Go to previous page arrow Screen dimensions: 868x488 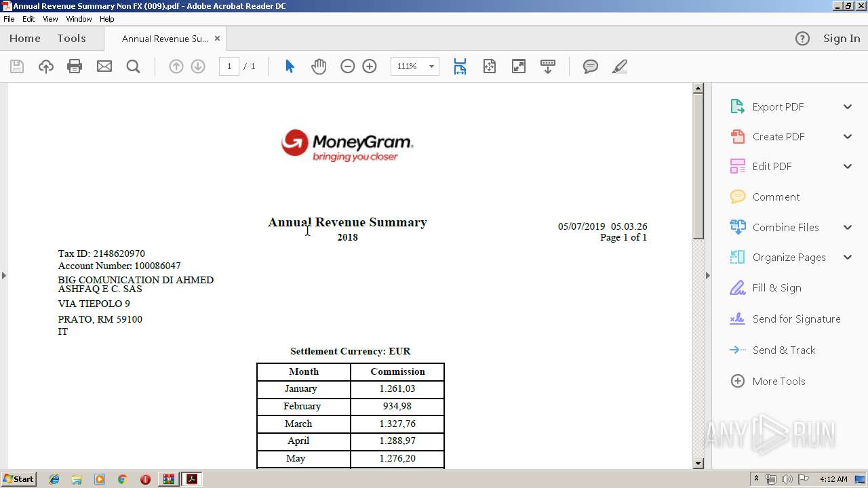point(176,66)
